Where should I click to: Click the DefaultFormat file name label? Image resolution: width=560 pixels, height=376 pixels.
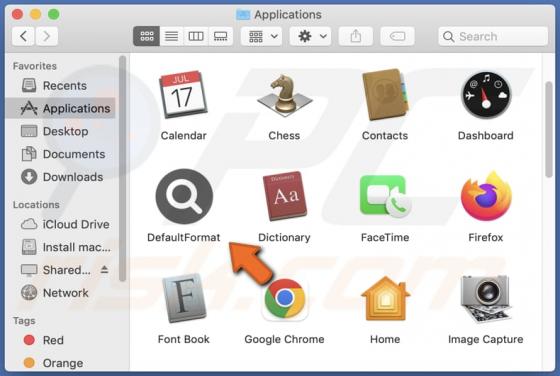point(184,237)
